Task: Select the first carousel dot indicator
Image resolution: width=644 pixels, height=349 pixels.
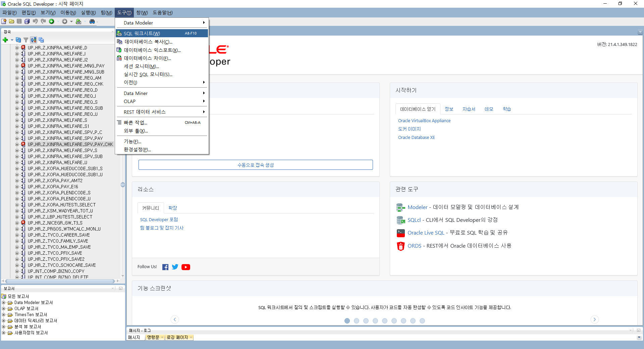Action: coord(347,321)
